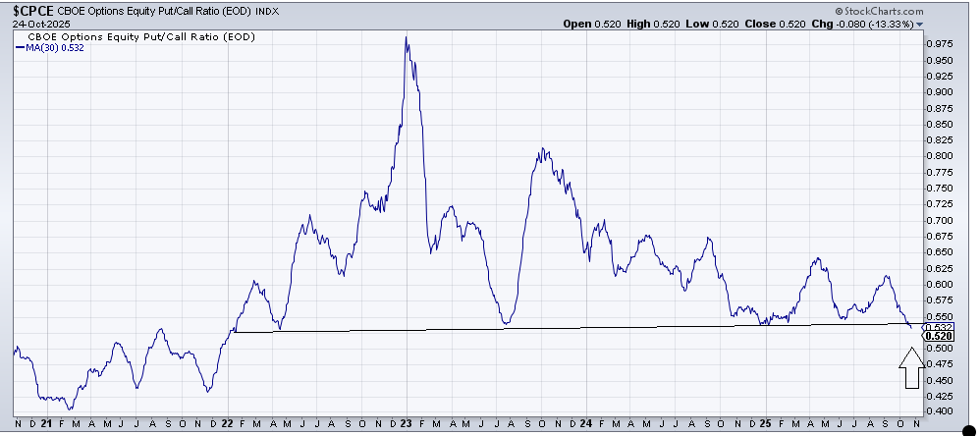Screen dimensions: 980x436
Task: Click the 21 year label on time axis
Action: [47, 423]
